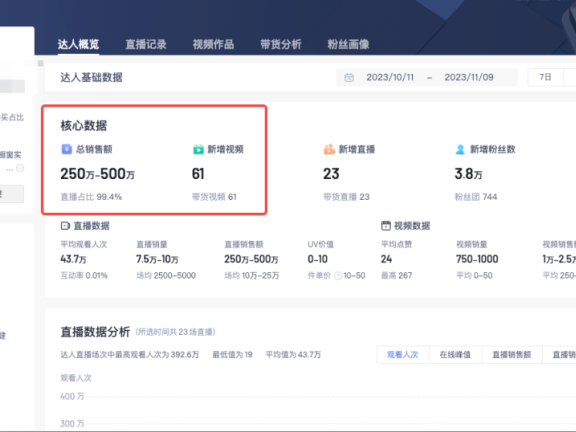The image size is (576, 432).
Task: Click the 平均观看人次 value 43.7万
Action: point(73,259)
